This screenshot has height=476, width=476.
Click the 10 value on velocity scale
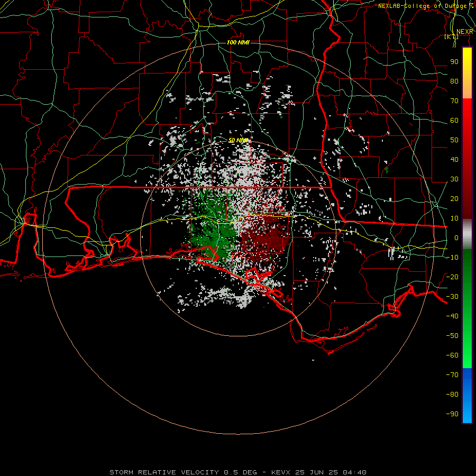454,218
